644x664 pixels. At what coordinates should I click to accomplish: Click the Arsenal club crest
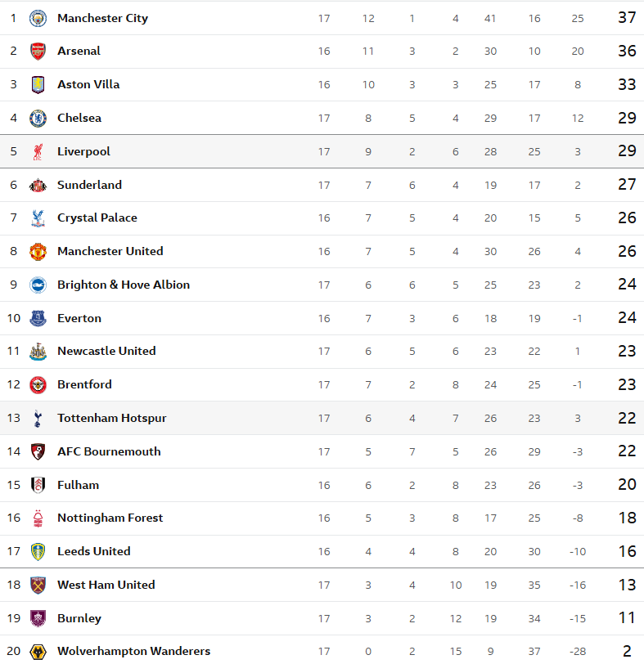coord(38,52)
